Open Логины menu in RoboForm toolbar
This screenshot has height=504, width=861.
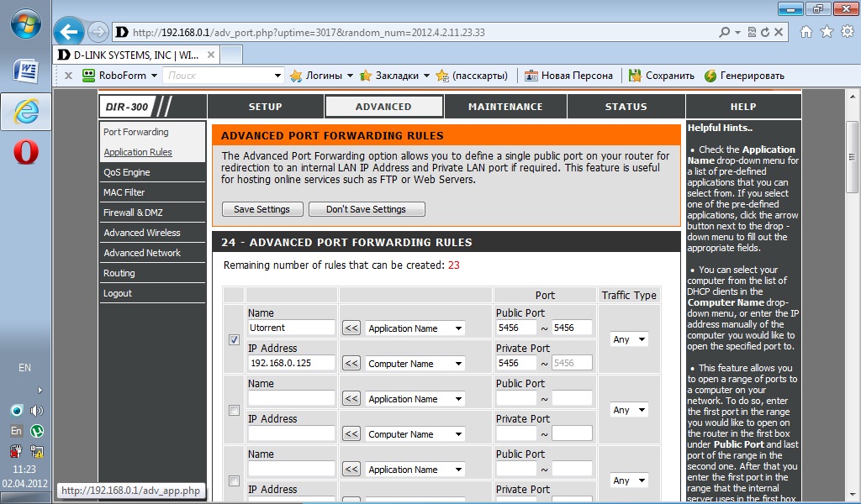(321, 76)
